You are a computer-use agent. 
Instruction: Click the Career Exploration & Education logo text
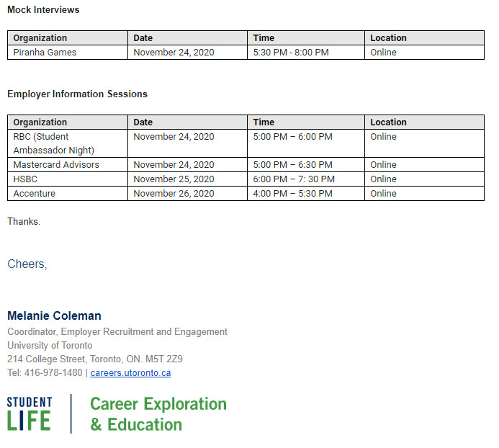click(x=158, y=414)
